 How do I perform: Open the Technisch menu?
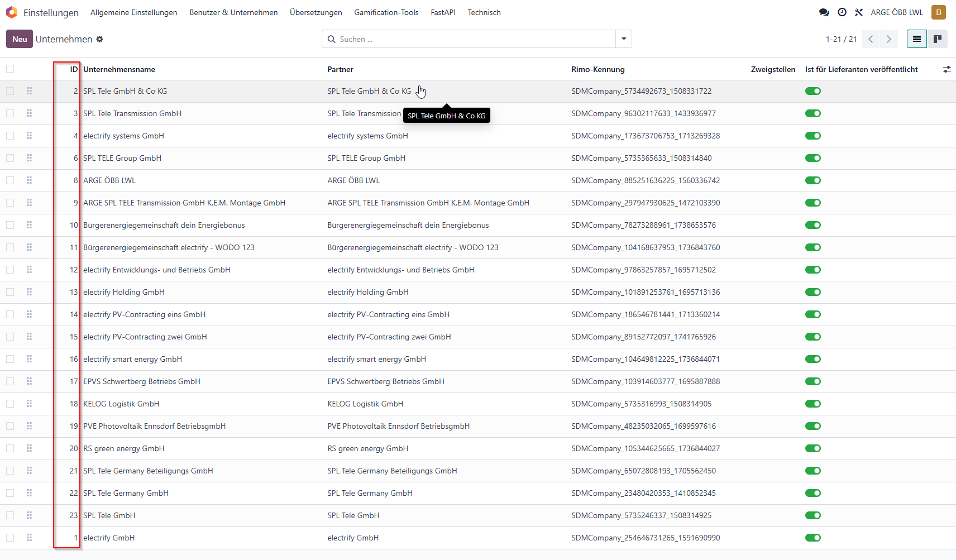pos(484,12)
